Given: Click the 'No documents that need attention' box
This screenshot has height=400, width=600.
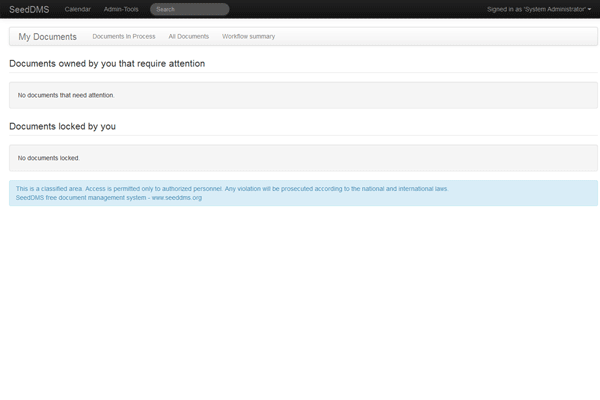Looking at the screenshot, I should [x=300, y=95].
